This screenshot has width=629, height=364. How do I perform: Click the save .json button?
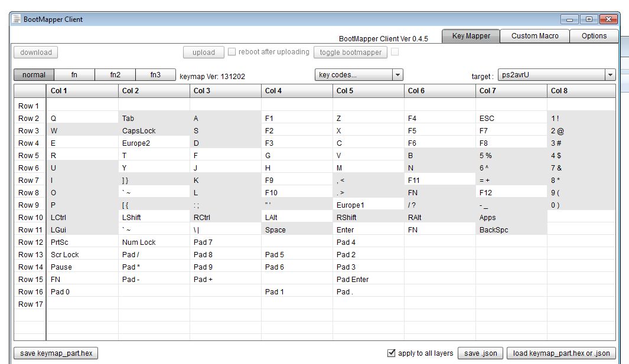coord(480,353)
